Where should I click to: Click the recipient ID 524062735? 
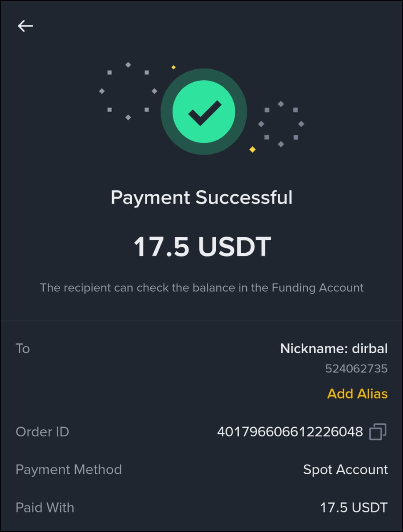[x=356, y=369]
